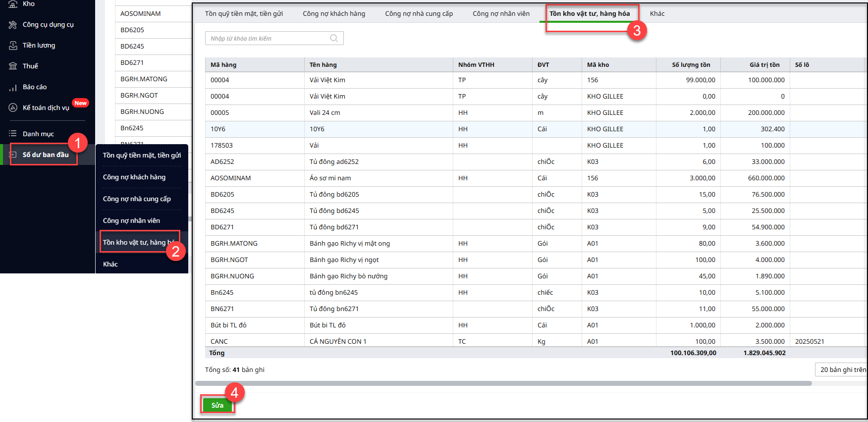
Task: Click the Danh mục list icon
Action: pyautogui.click(x=13, y=134)
